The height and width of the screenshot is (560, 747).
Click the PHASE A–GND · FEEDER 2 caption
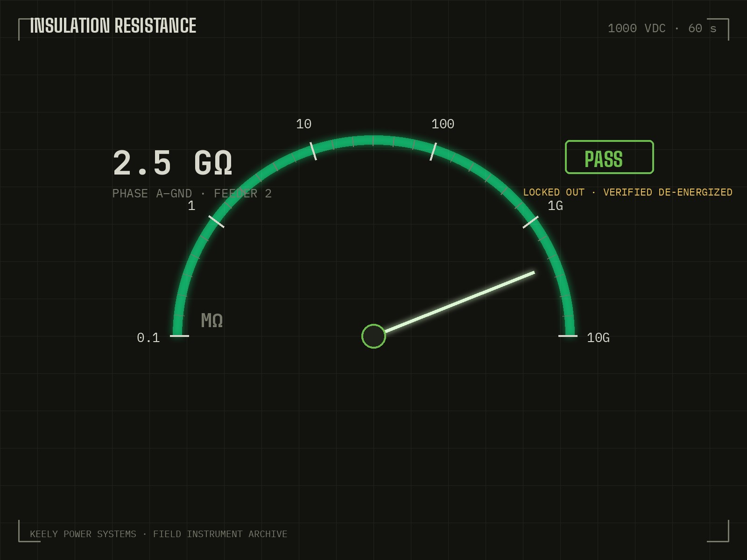tap(192, 193)
